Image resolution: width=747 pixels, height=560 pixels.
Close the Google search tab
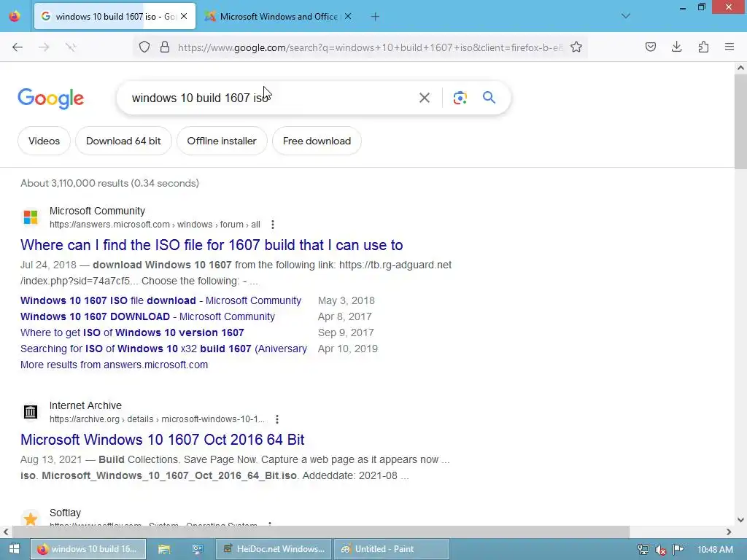coord(184,16)
